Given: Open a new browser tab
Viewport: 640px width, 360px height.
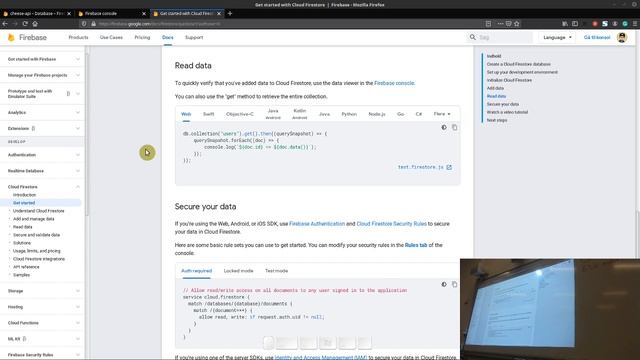Looking at the screenshot, I should click(x=230, y=13).
